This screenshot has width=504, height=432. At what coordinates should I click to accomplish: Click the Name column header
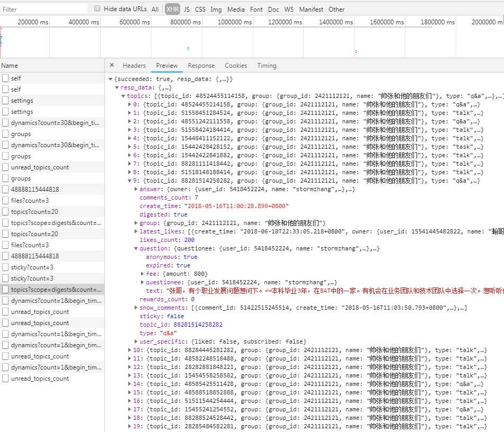click(52, 66)
